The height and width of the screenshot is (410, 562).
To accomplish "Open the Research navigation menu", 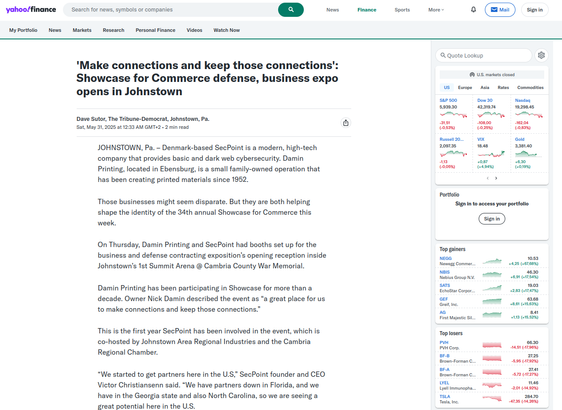I will click(x=113, y=30).
